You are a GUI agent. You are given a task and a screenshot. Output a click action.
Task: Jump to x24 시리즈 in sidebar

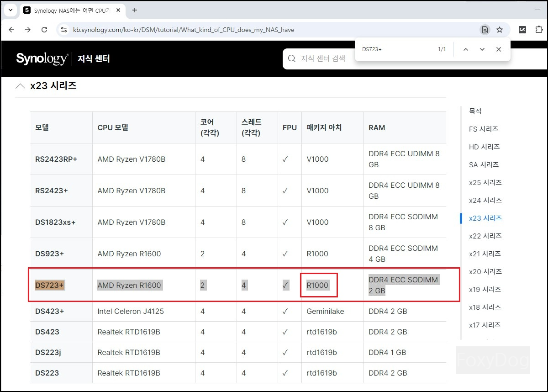485,200
